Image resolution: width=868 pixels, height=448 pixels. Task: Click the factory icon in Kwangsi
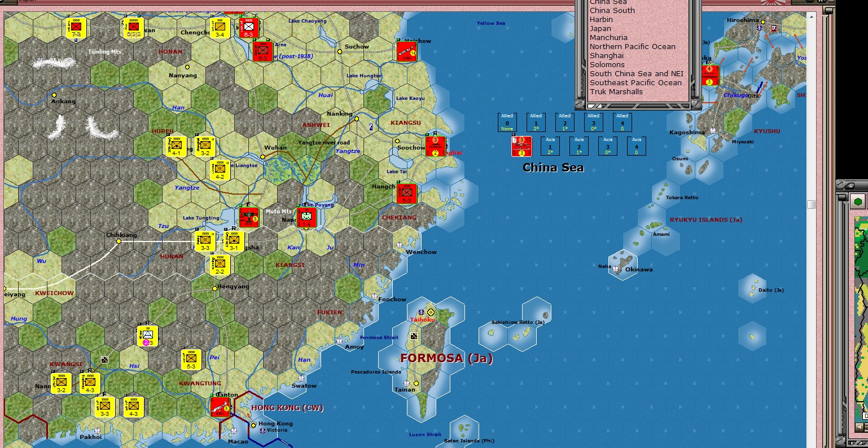104,359
